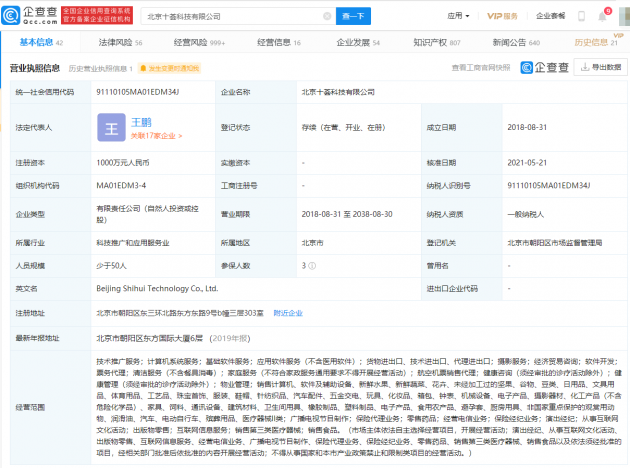Screen dimensions: 630x468
Task: Go to the 新闻公告 tab
Action: pyautogui.click(x=516, y=43)
